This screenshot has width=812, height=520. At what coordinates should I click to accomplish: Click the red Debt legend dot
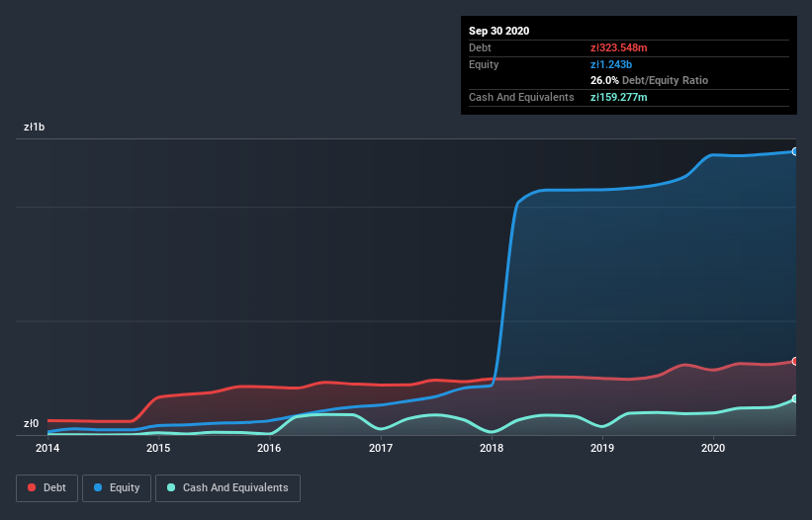(x=32, y=487)
